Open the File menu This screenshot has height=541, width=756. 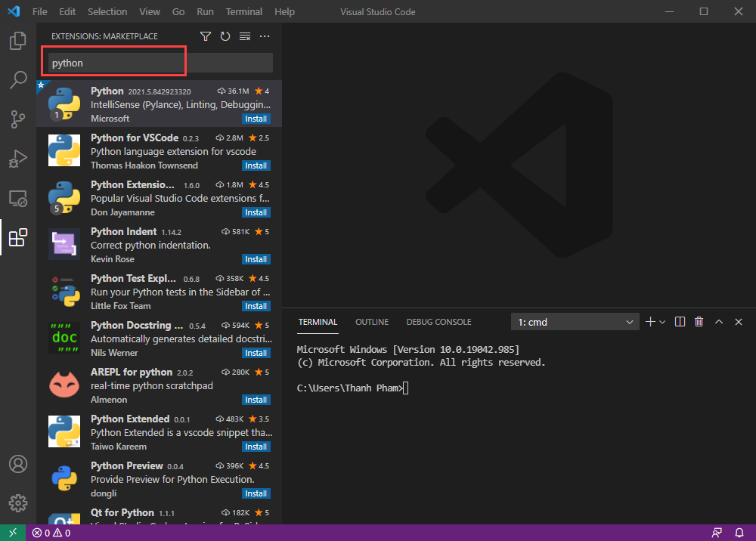coord(39,11)
